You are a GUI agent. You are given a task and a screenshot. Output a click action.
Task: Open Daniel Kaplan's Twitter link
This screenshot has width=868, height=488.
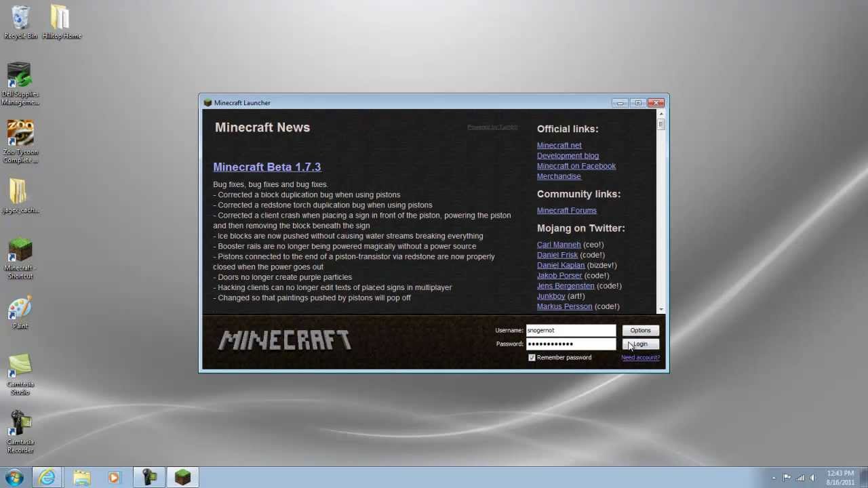pos(561,265)
